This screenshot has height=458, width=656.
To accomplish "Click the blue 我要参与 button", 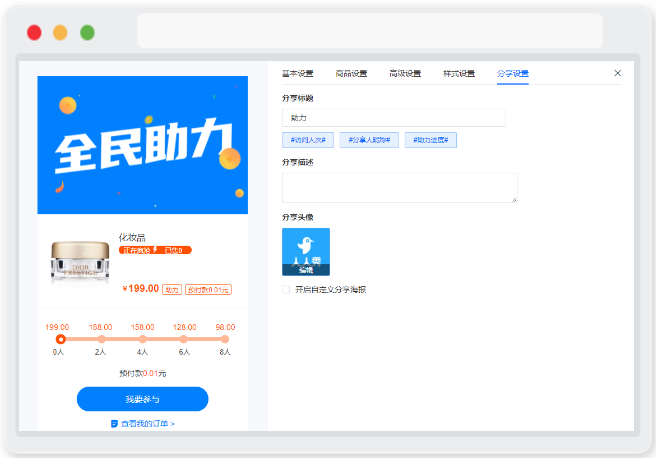I will click(x=143, y=399).
